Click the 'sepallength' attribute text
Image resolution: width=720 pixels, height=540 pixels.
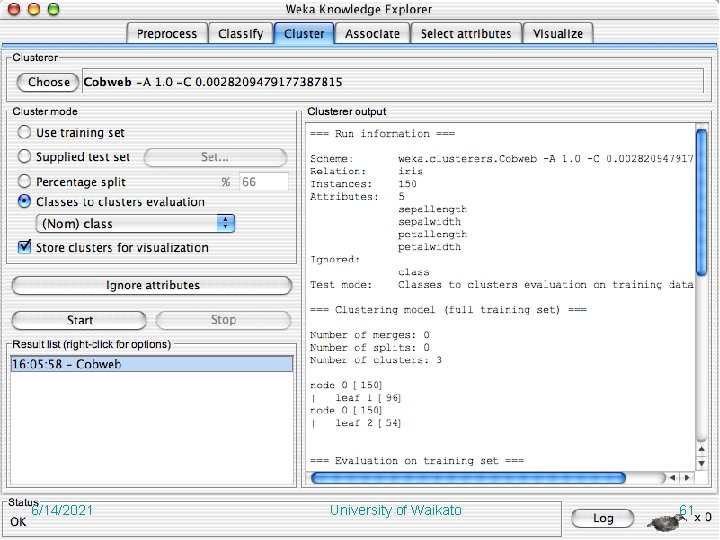point(433,209)
